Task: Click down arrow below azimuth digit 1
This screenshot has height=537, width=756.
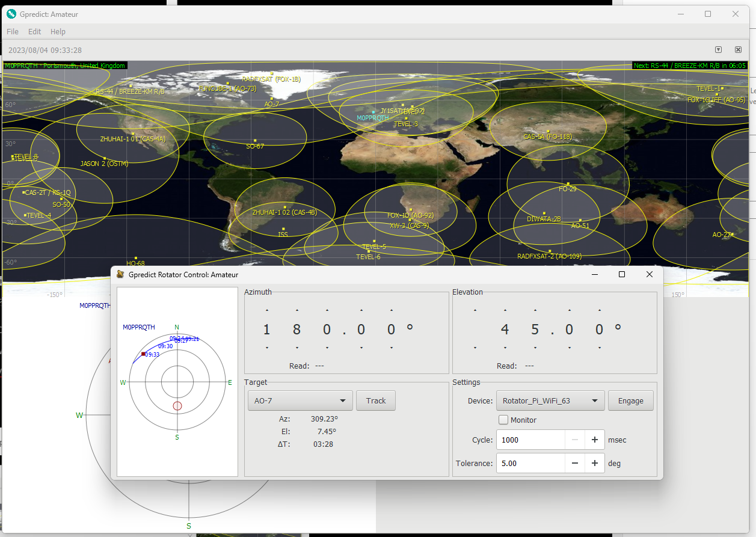Action: coord(267,348)
